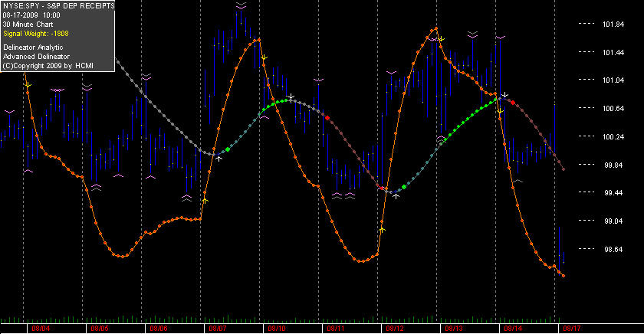Click the 98.64 price level label
The height and width of the screenshot is (334, 644).
pyautogui.click(x=613, y=249)
